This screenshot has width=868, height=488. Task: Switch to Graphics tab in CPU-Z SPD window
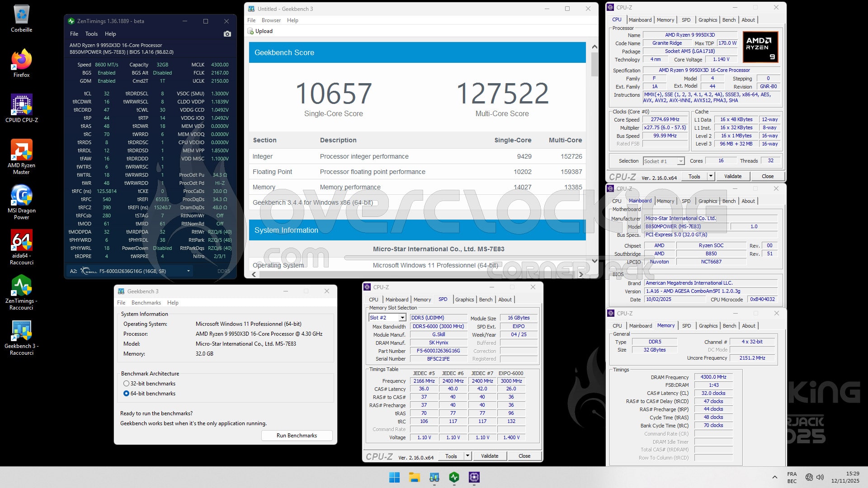[465, 300]
